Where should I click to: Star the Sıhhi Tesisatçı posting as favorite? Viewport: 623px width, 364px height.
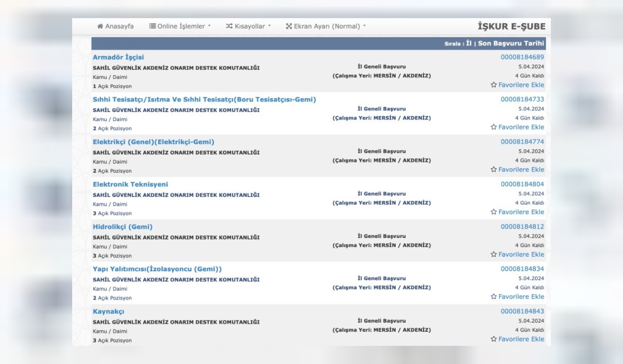coord(494,128)
